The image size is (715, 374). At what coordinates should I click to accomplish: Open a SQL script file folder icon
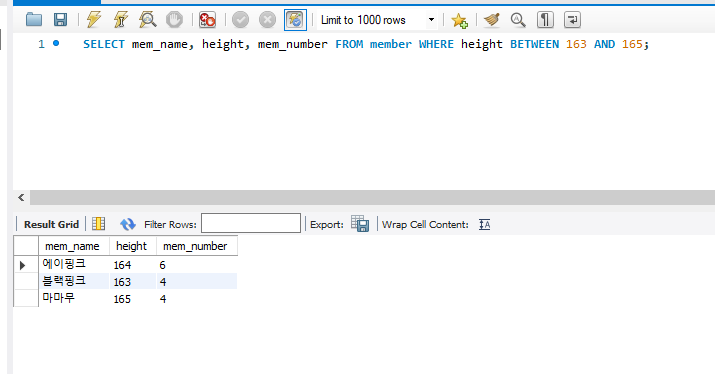tap(34, 20)
